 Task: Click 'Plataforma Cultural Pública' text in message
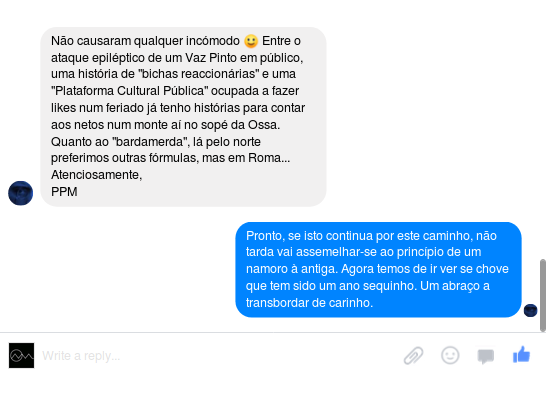pyautogui.click(x=130, y=91)
